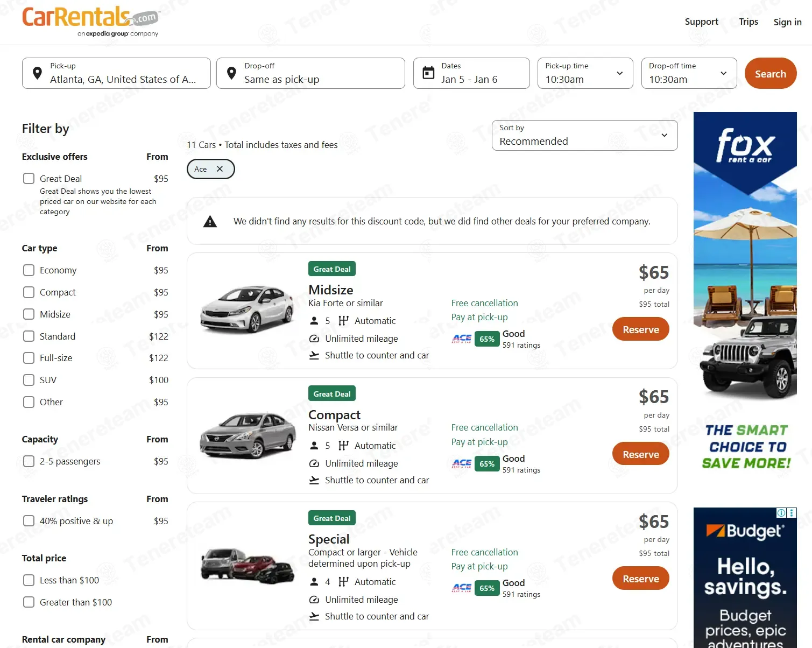
Task: Check the Midsize car type filter
Action: pyautogui.click(x=29, y=314)
